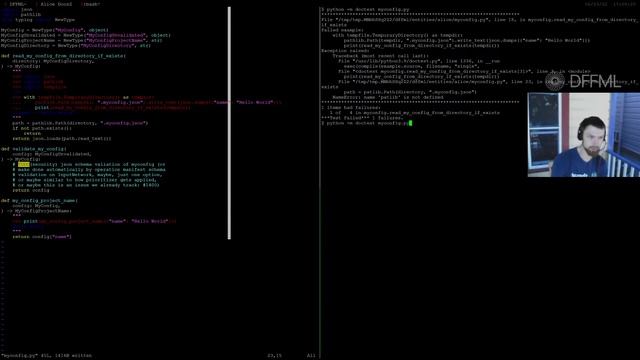The height and width of the screenshot is (360, 640).
Task: Click 'MyConfig = NewType("MyConfig", object)' line
Action: click(55, 30)
